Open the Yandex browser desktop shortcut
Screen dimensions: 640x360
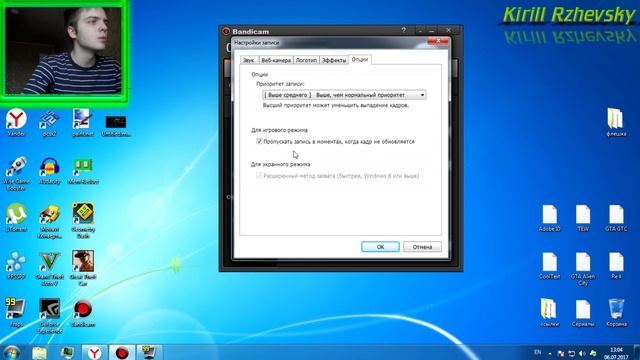point(16,122)
